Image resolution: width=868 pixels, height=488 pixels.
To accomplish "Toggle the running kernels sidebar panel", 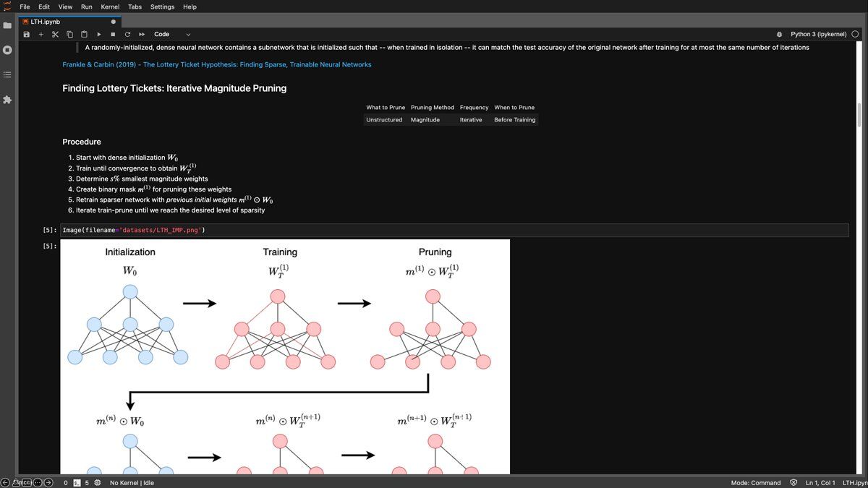I will point(7,50).
